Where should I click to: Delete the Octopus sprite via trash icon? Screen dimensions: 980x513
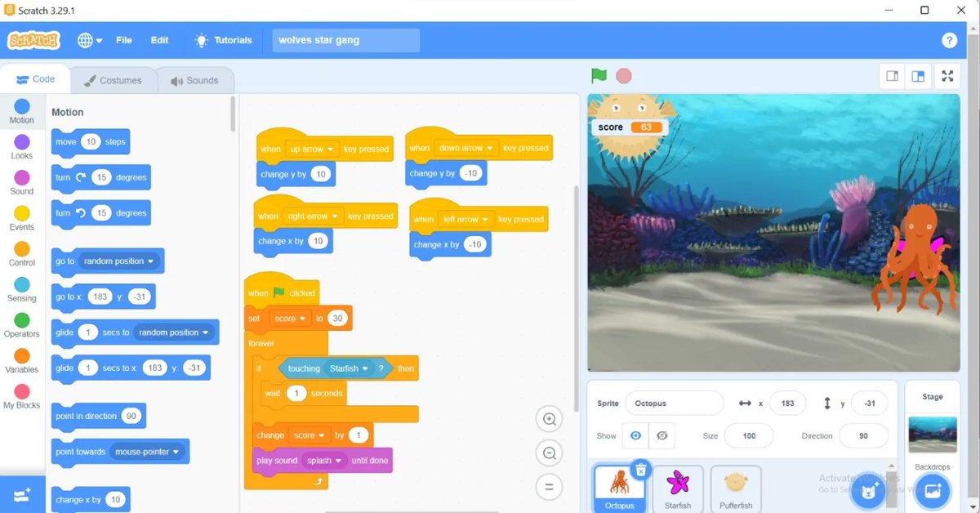(x=641, y=470)
